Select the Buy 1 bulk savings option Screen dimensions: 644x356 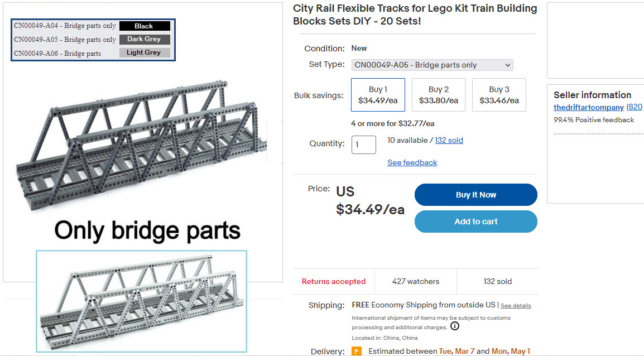pos(378,95)
